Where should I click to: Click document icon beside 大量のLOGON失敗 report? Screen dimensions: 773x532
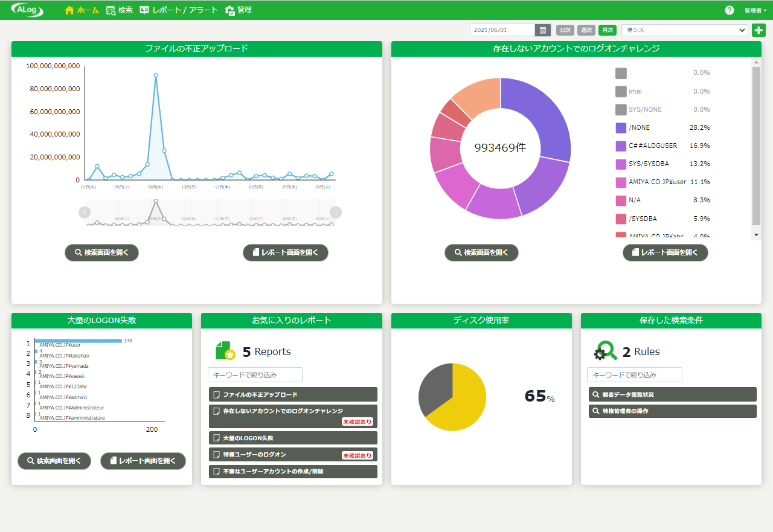216,438
